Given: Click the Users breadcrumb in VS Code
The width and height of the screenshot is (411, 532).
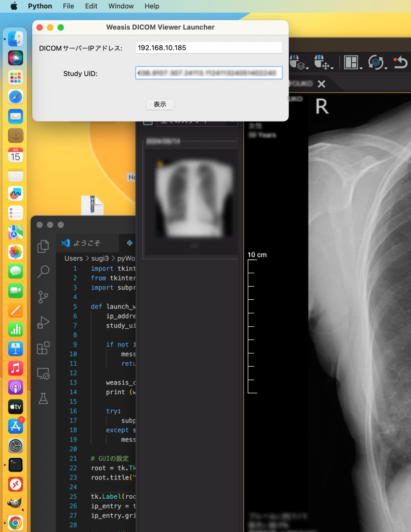Looking at the screenshot, I should pos(74,258).
